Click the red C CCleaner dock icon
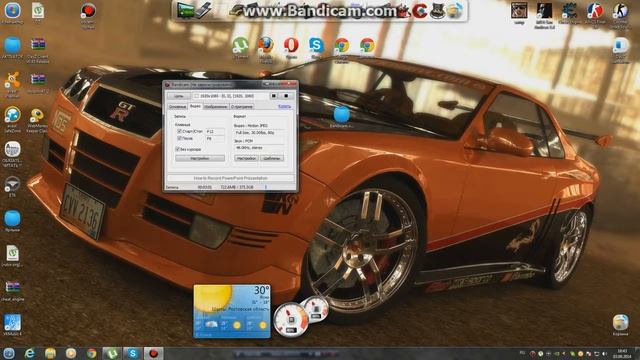 point(419,11)
